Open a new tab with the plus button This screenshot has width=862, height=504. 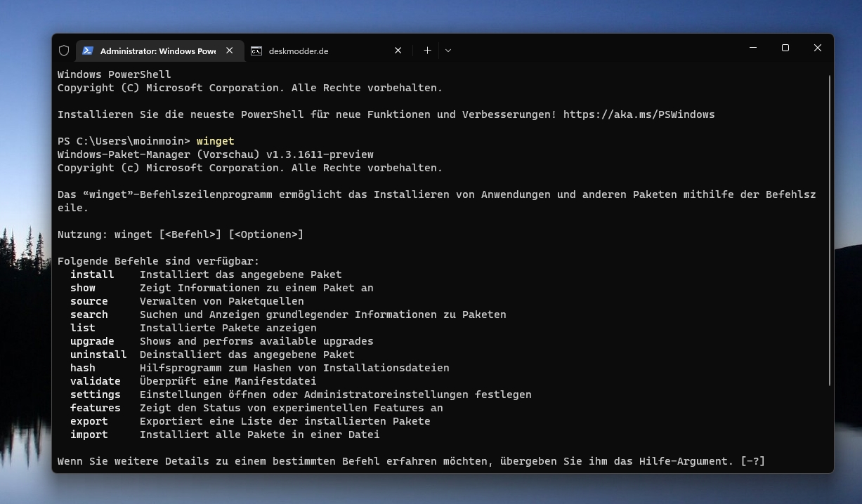(427, 51)
